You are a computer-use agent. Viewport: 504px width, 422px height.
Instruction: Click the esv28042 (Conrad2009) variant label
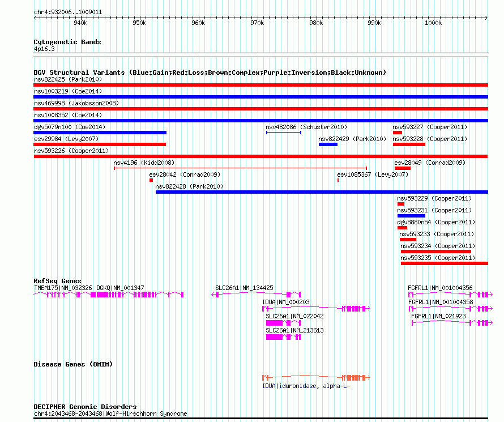coord(185,174)
